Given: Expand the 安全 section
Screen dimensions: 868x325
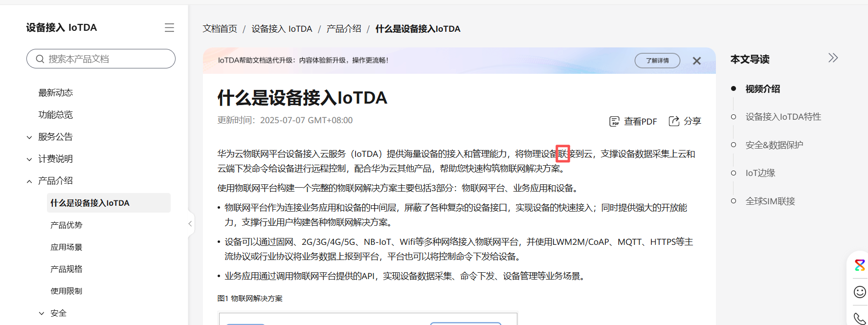Looking at the screenshot, I should [42, 313].
